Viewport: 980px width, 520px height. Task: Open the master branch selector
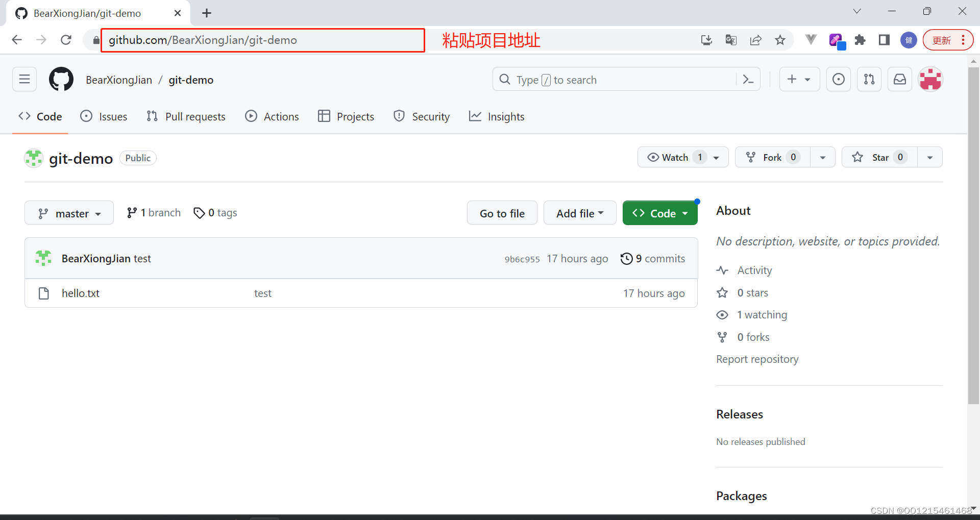coord(69,213)
